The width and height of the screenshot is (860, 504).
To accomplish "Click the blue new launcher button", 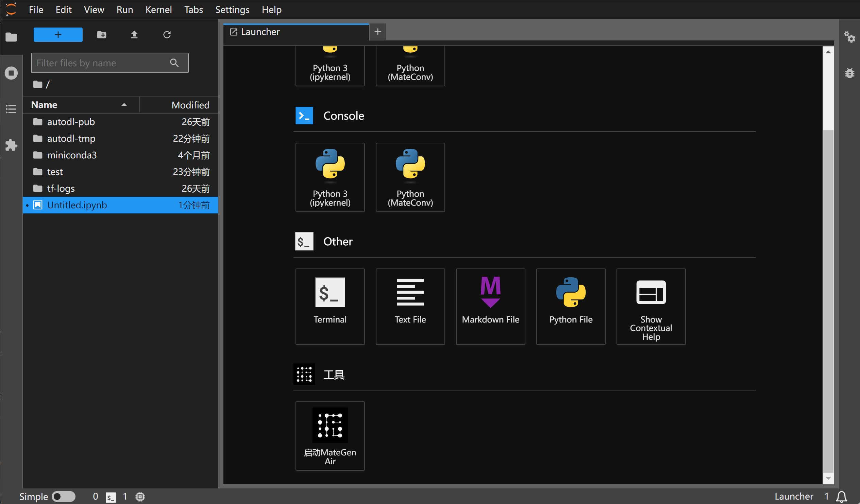I will tap(58, 34).
